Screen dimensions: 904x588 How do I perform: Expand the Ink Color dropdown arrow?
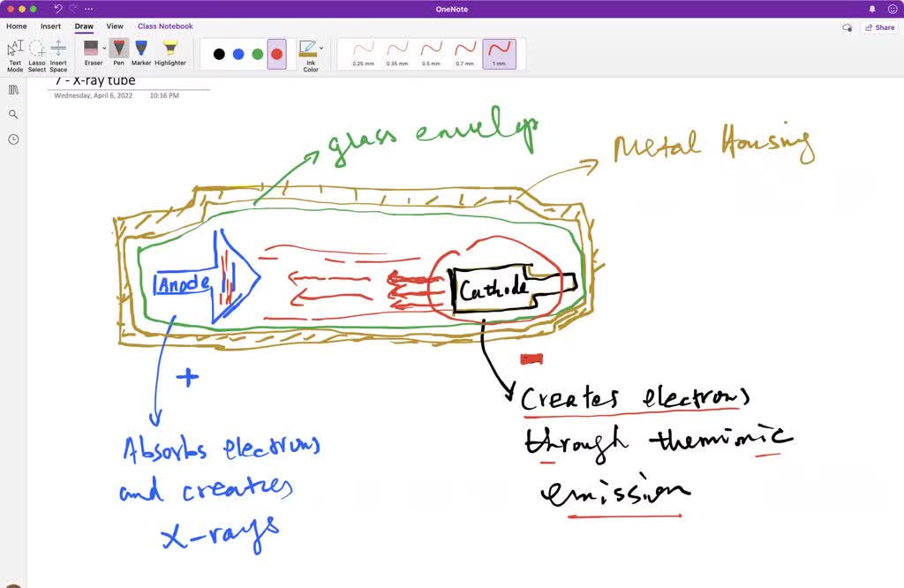coord(321,49)
